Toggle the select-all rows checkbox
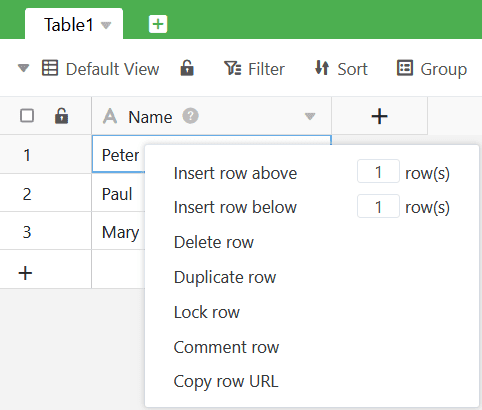Image resolution: width=482 pixels, height=410 pixels. (x=27, y=116)
